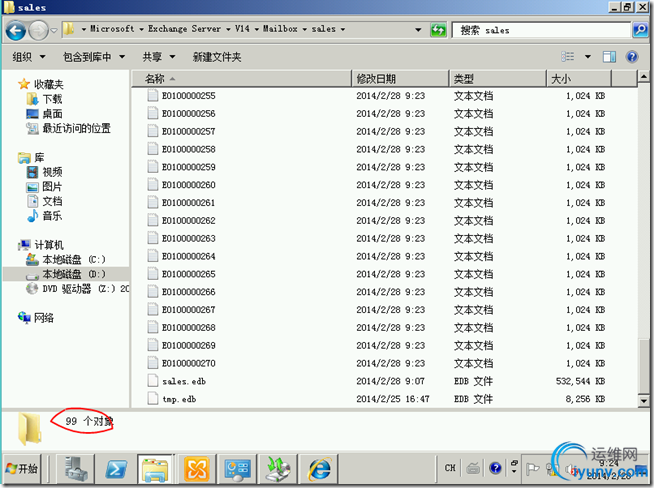
Task: Click the Microsoft breadcrumb segment
Action: (x=112, y=29)
